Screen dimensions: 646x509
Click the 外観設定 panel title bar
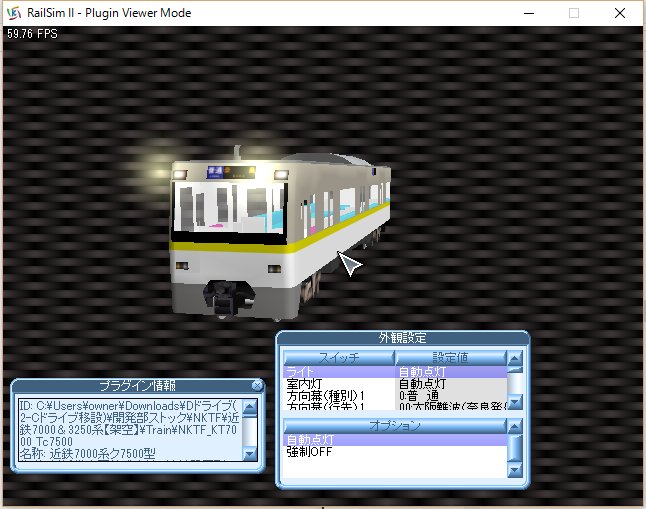pyautogui.click(x=403, y=338)
